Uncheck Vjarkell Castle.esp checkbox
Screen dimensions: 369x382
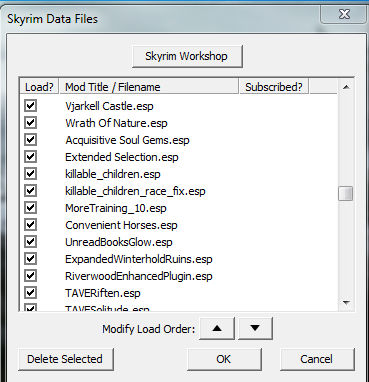click(31, 106)
